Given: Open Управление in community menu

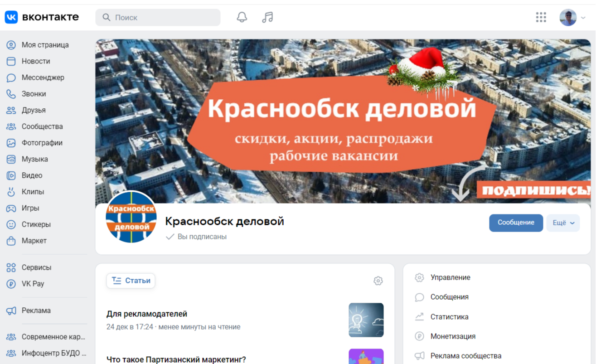Looking at the screenshot, I should [x=450, y=277].
